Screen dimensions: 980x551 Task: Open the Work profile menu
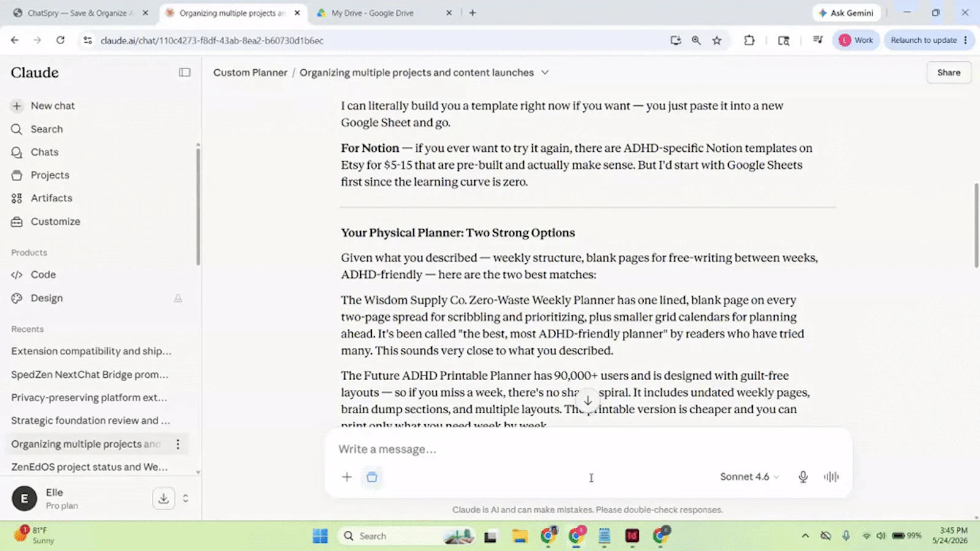coord(856,40)
